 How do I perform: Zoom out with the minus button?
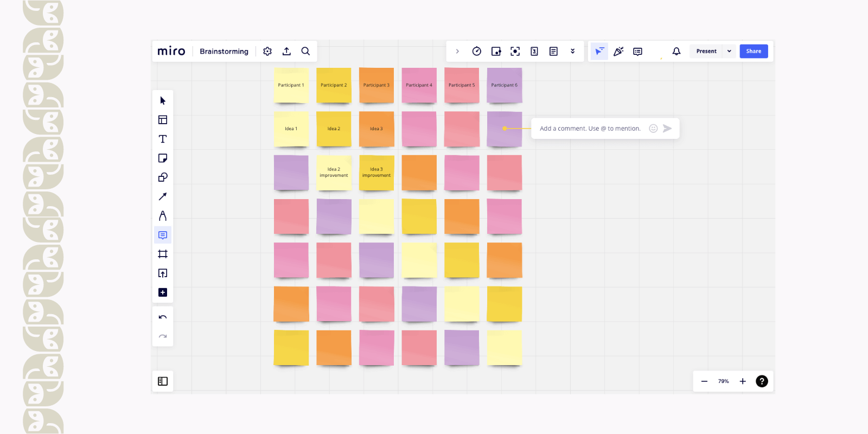pos(704,381)
